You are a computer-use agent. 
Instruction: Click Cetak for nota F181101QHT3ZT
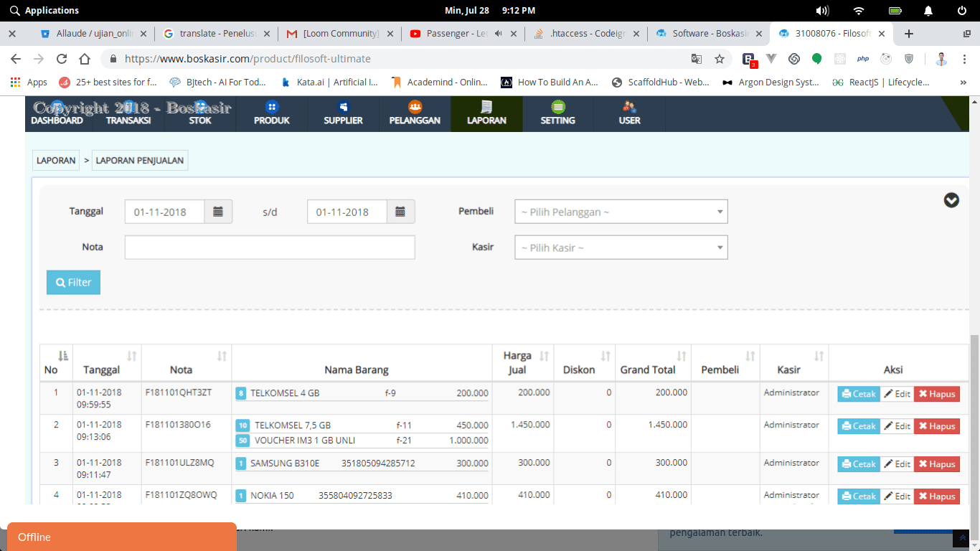(x=859, y=394)
